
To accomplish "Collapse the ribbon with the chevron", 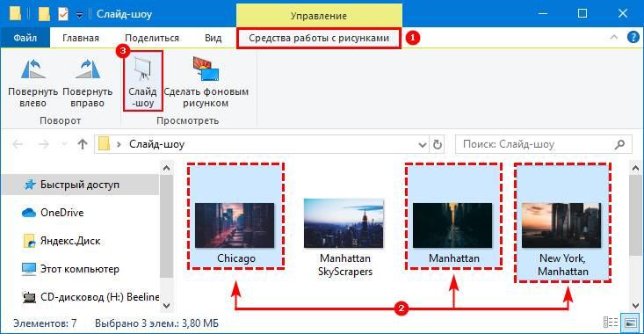I will [613, 38].
